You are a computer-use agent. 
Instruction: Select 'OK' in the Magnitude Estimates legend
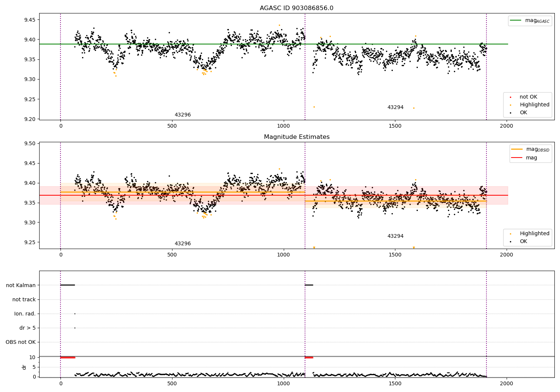[523, 242]
